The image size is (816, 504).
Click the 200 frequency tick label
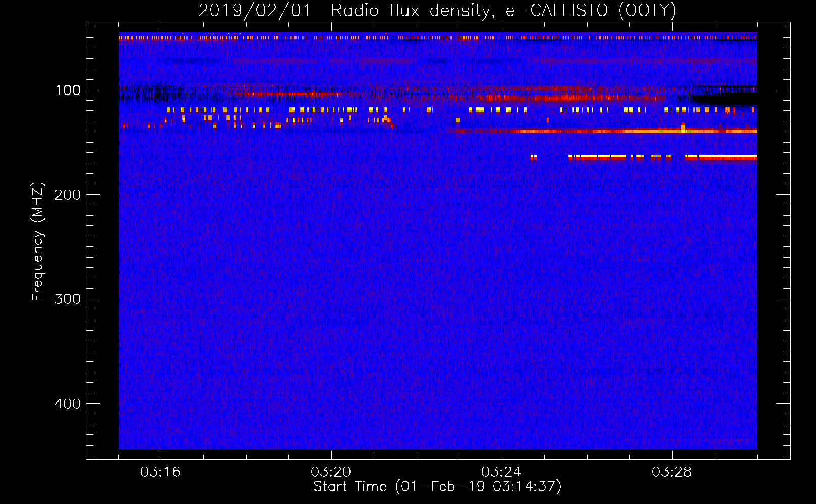(68, 195)
